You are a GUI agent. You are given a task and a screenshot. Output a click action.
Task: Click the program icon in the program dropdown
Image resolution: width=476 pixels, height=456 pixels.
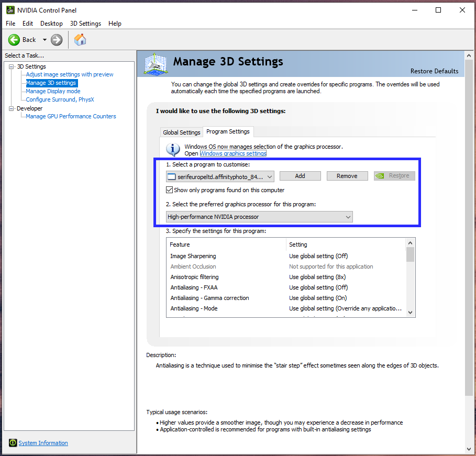172,176
